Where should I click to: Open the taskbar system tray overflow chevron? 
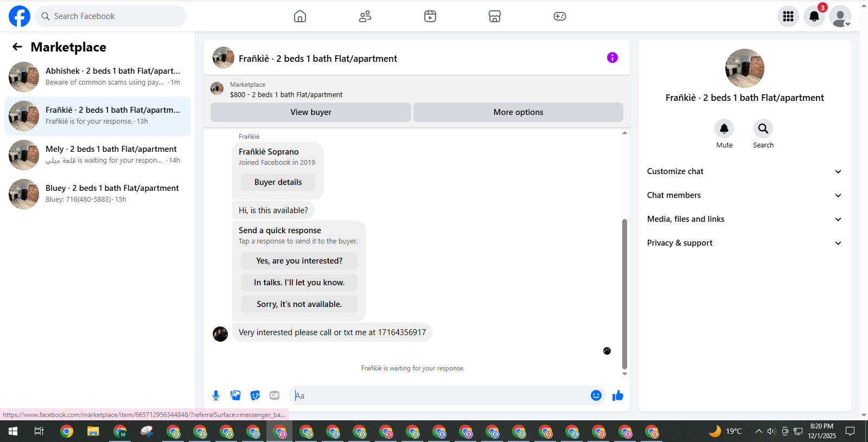click(758, 431)
